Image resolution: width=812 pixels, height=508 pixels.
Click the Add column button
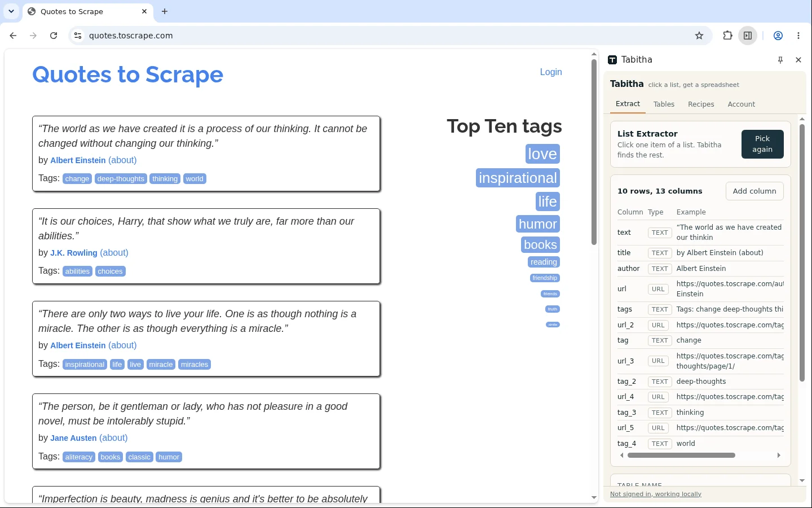(x=754, y=191)
